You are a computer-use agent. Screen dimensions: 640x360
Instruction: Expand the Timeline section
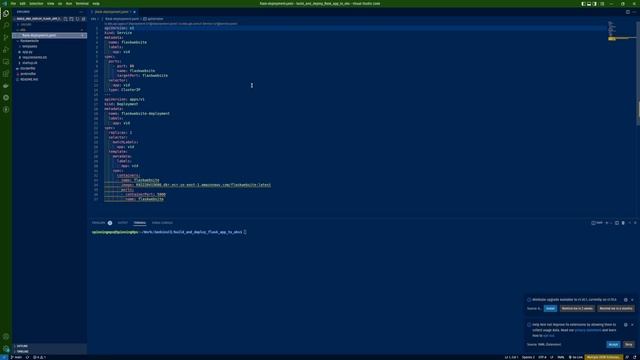tap(50, 351)
